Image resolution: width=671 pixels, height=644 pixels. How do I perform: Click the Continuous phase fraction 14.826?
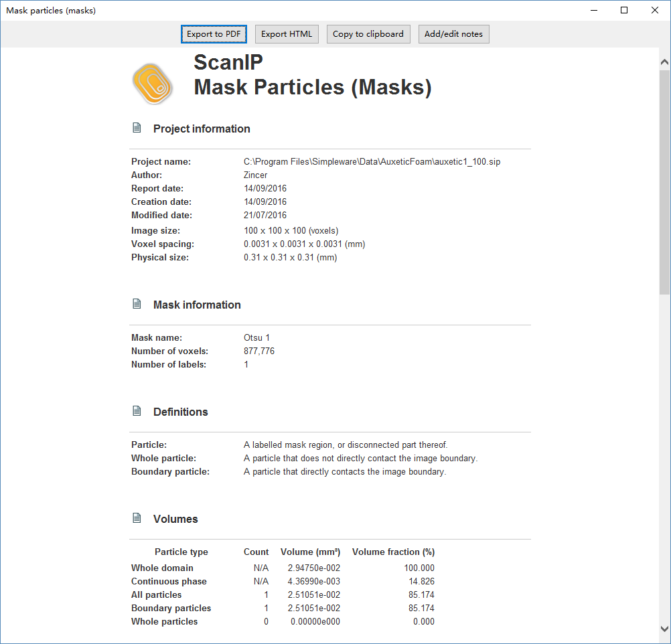[x=421, y=581]
